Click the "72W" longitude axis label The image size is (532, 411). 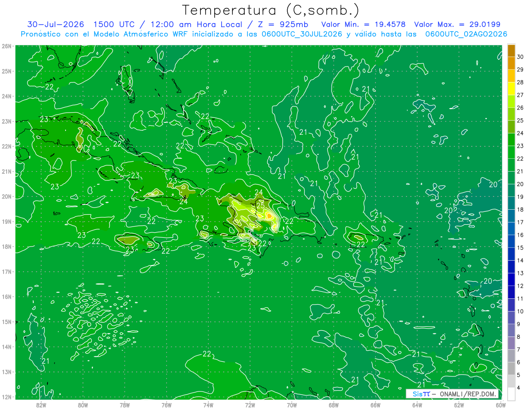pos(250,405)
